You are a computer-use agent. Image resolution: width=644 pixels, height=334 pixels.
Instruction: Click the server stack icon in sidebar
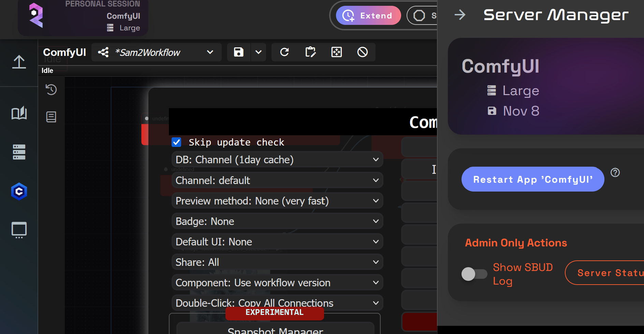pos(19,152)
